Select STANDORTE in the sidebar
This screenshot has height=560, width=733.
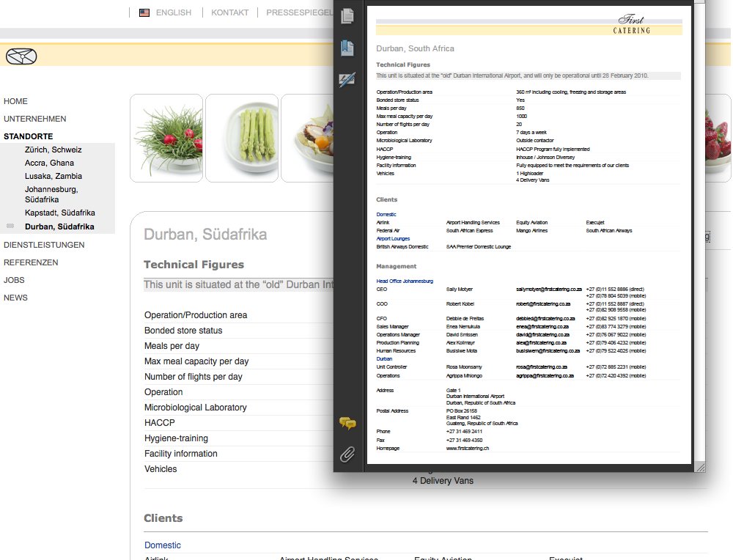pyautogui.click(x=28, y=136)
